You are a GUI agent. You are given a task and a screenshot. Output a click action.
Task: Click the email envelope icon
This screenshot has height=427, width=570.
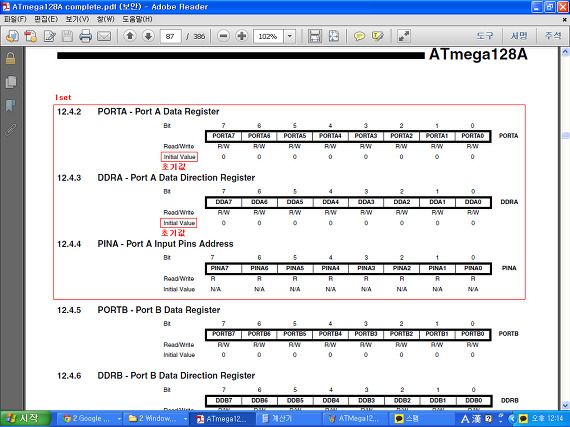tap(104, 36)
